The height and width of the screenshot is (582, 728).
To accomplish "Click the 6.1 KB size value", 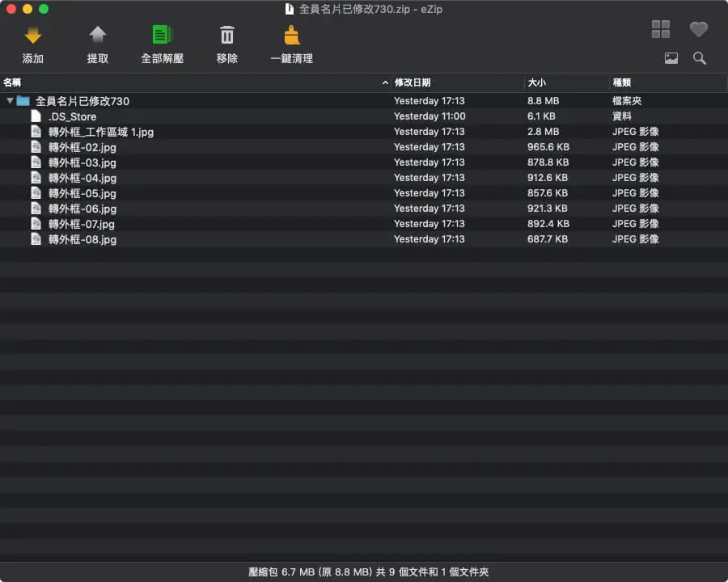I will pyautogui.click(x=541, y=116).
